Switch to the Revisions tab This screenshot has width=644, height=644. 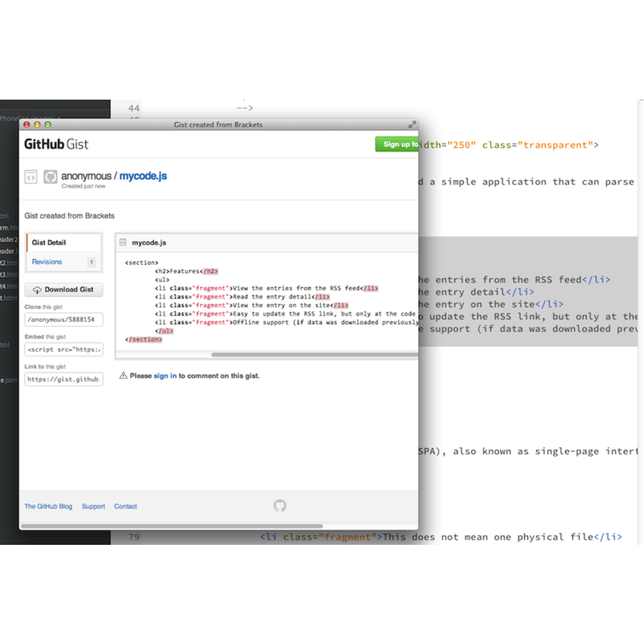click(47, 262)
